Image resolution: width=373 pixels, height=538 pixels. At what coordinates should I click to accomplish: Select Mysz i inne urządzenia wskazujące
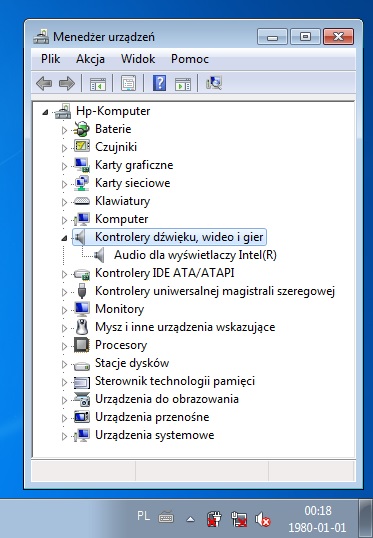pyautogui.click(x=185, y=327)
